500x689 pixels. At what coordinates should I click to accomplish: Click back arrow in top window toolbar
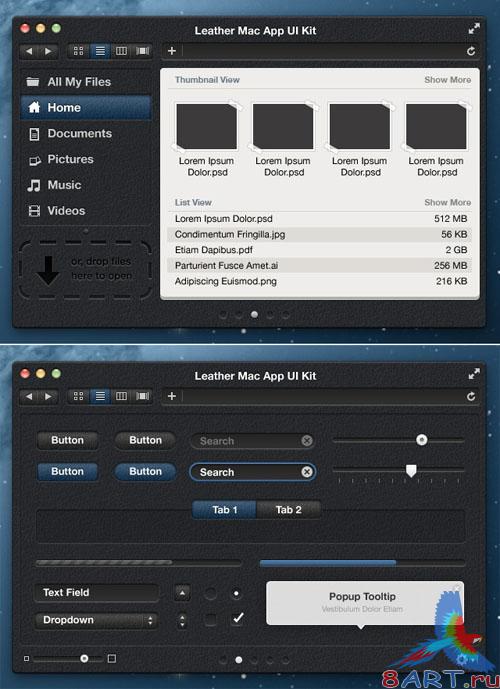click(x=29, y=51)
